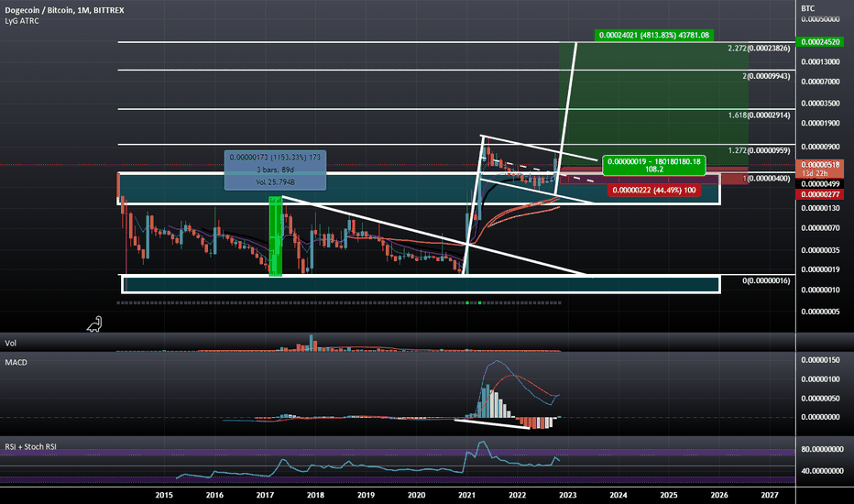Click 2018 on the time axis
Viewport: 854px width, 504px height.
point(315,495)
